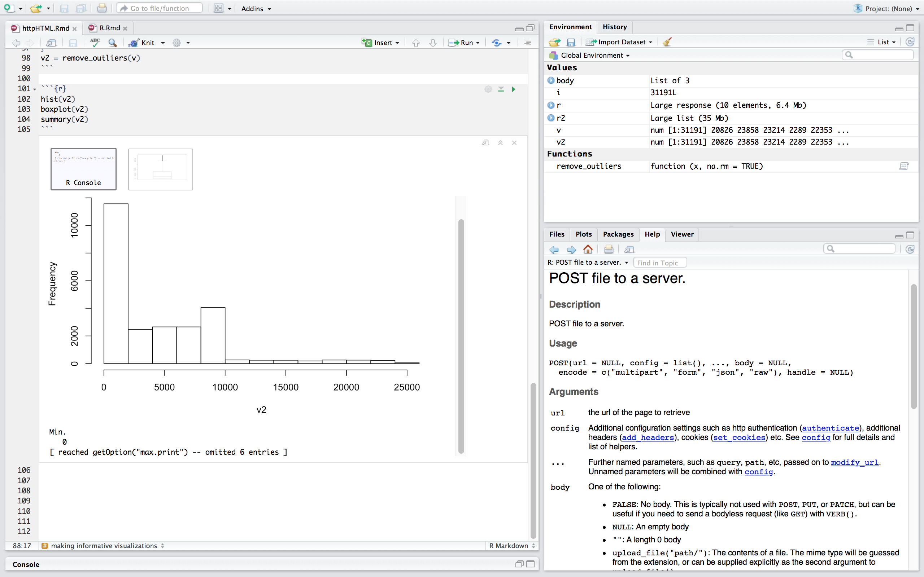Expand the body list variable

(551, 80)
